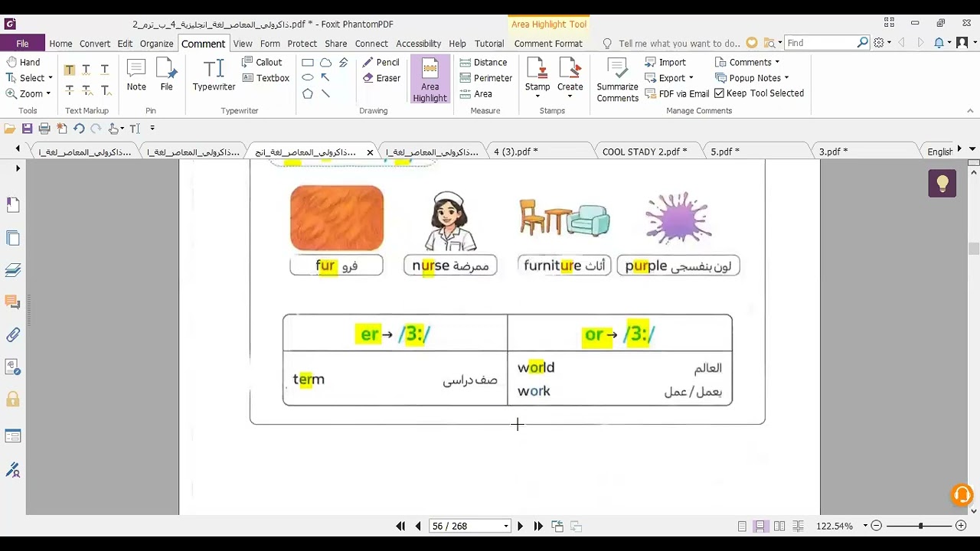Viewport: 980px width, 551px height.
Task: Expand the Popup Notes dropdown
Action: pyautogui.click(x=786, y=78)
